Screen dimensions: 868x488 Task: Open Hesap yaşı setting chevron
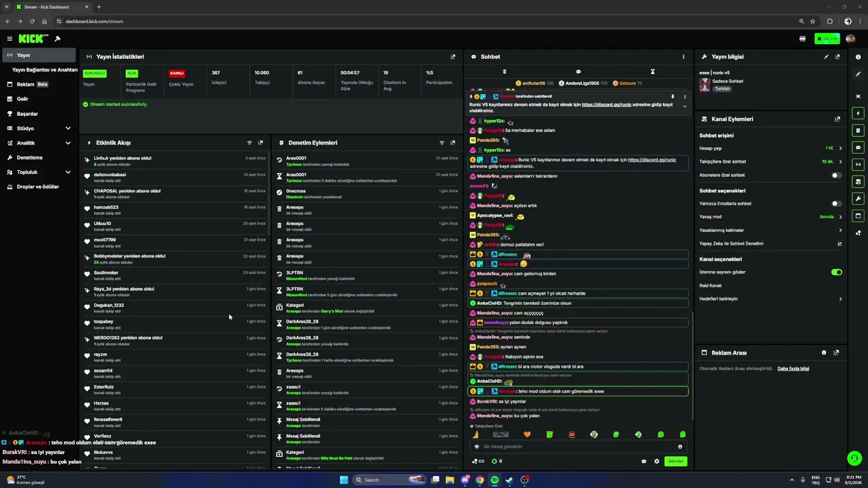pos(840,148)
